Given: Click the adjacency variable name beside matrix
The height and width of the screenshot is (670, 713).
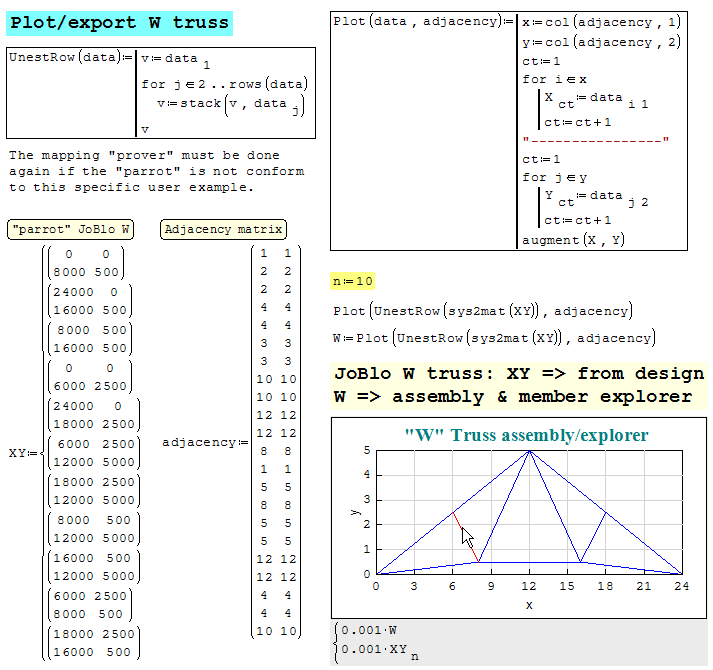Looking at the screenshot, I should click(200, 442).
